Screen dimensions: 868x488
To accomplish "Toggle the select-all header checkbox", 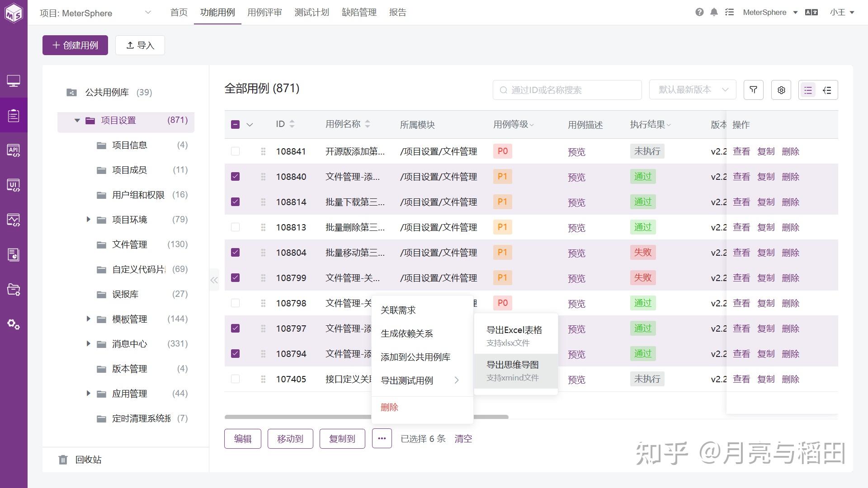I will pos(235,124).
